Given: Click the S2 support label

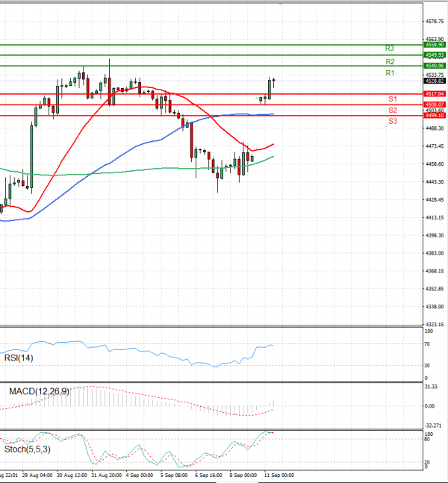Looking at the screenshot, I should click(392, 110).
